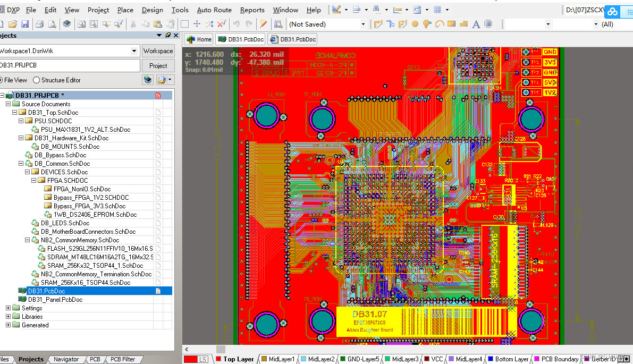
Task: Open a document with the folder icon
Action: point(13,24)
